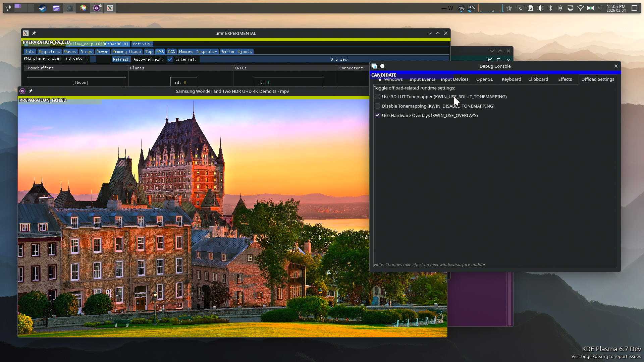Open the Bluetooth tray icon
The width and height of the screenshot is (644, 362).
click(x=550, y=8)
